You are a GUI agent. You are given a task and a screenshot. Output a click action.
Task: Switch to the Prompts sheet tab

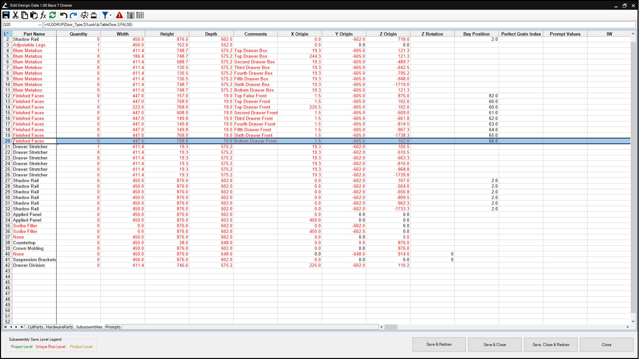point(113,327)
